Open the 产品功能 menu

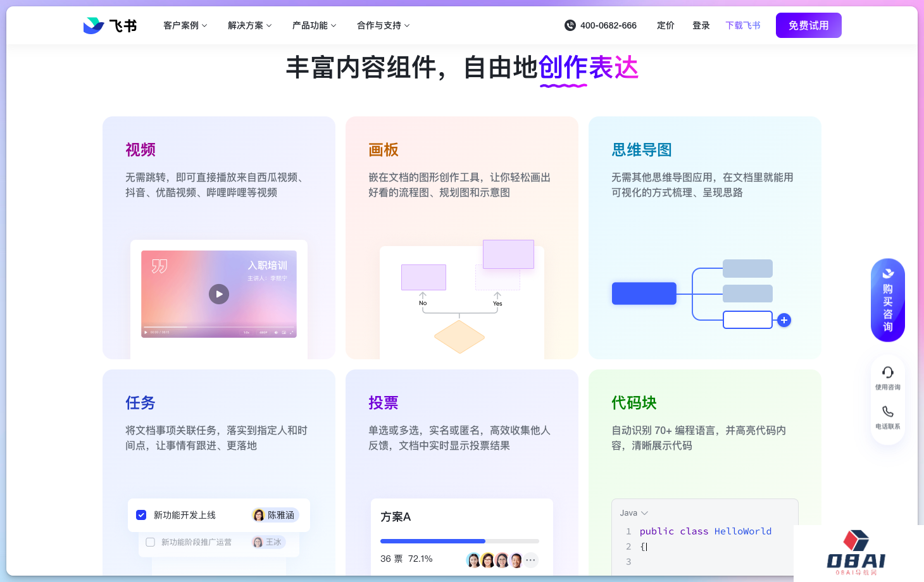[x=314, y=25]
